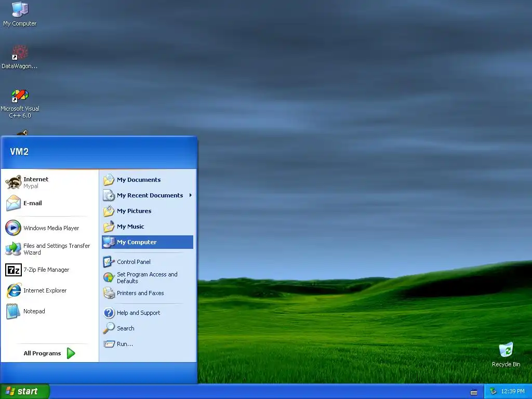
Task: Open the My Music folder icon
Action: coord(109,227)
